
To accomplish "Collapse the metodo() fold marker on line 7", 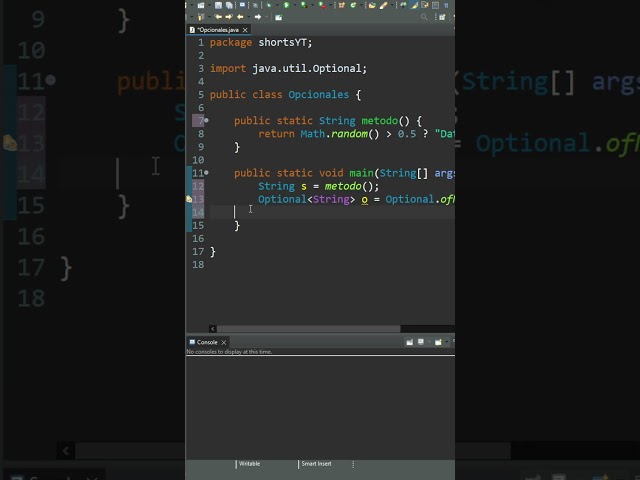I will 207,120.
